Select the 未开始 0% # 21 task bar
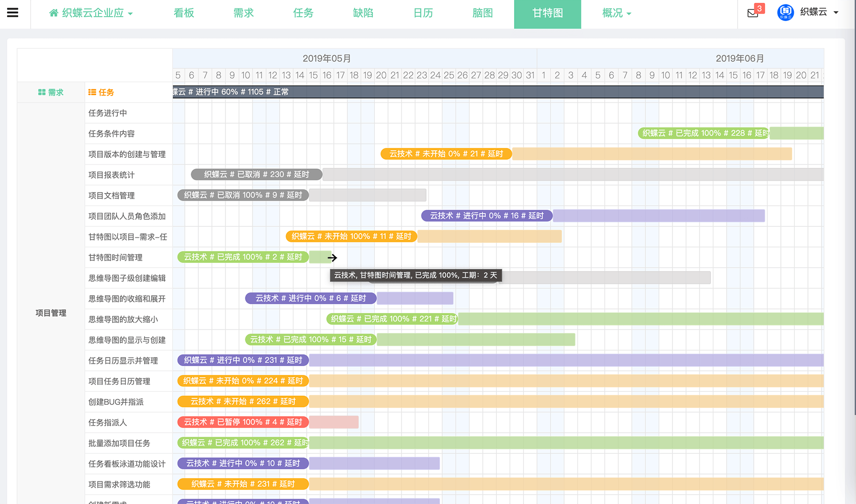 point(446,154)
